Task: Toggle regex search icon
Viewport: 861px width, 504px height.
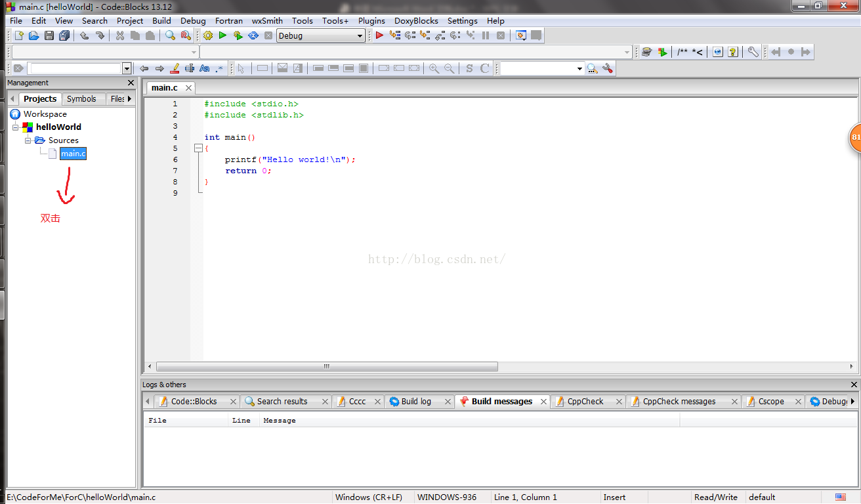Action: point(220,68)
